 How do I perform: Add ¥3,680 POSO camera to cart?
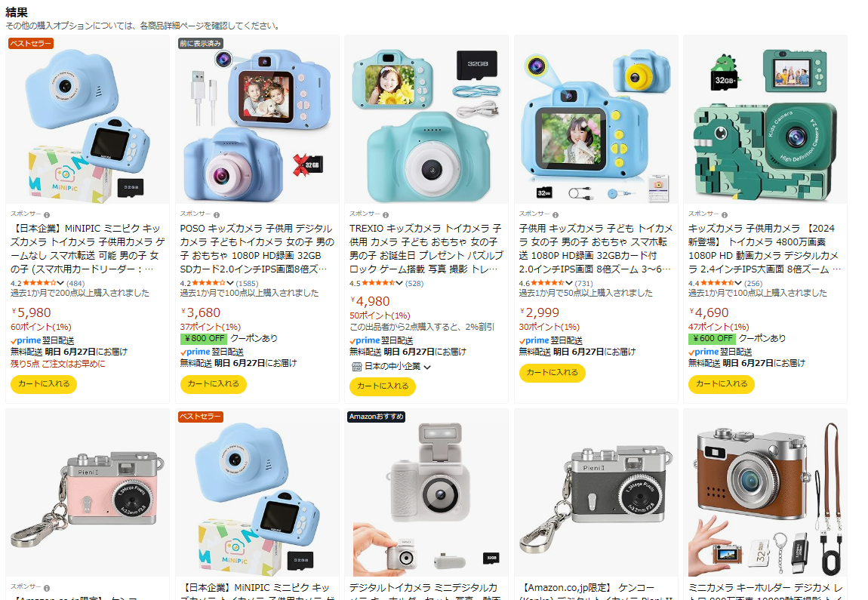(x=213, y=384)
